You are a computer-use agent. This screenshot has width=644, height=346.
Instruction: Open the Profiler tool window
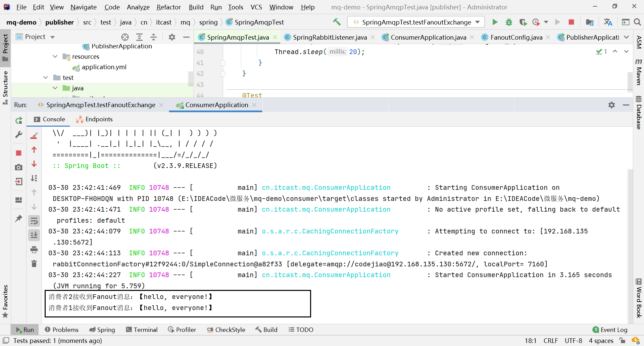coord(182,330)
